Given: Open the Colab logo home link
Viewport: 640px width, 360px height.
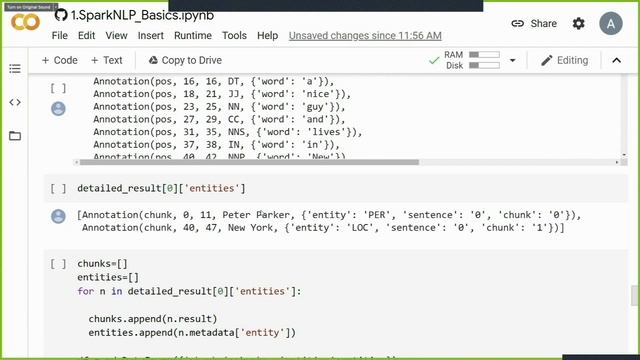Looking at the screenshot, I should (25, 22).
